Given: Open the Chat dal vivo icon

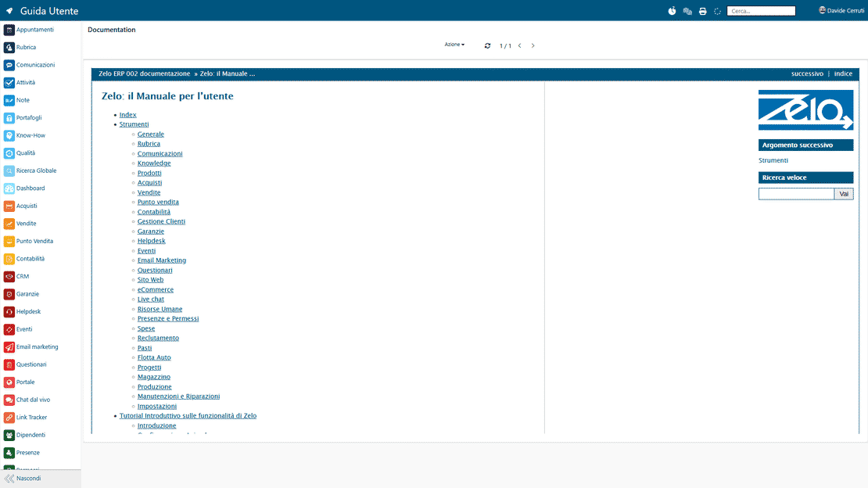Looking at the screenshot, I should (x=9, y=400).
